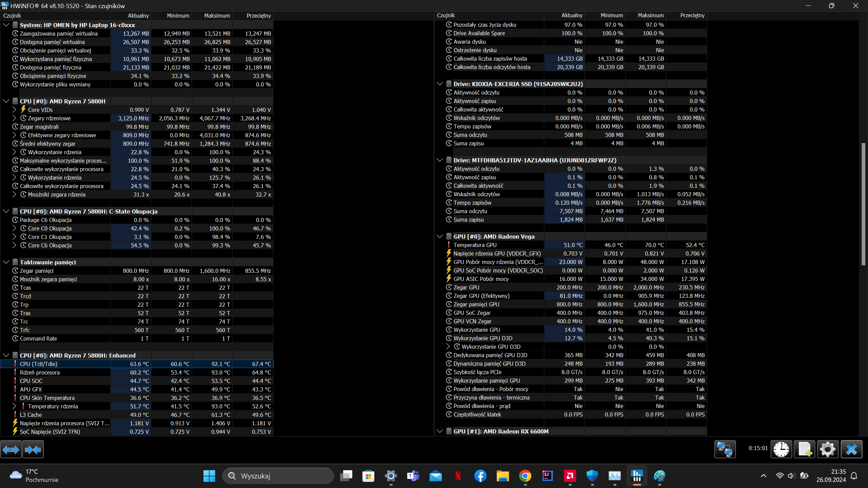Click the chip icon beside GPU [#0]: AMD Radeon Vega
This screenshot has width=868, height=488.
(x=449, y=236)
